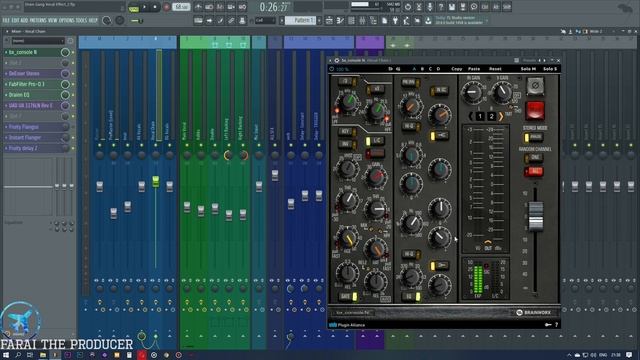Toggle the EQ button in bx_console
Screen dimensions: 640x360
coord(412,297)
